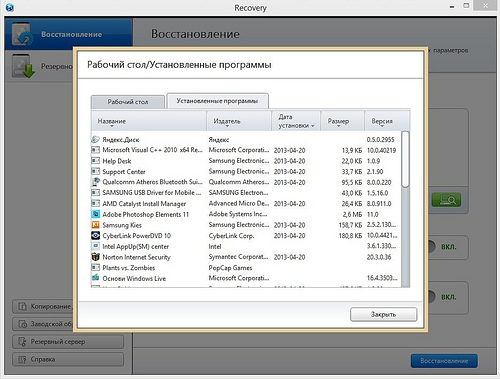
Task: Minimize the Recovery window
Action: point(452,7)
